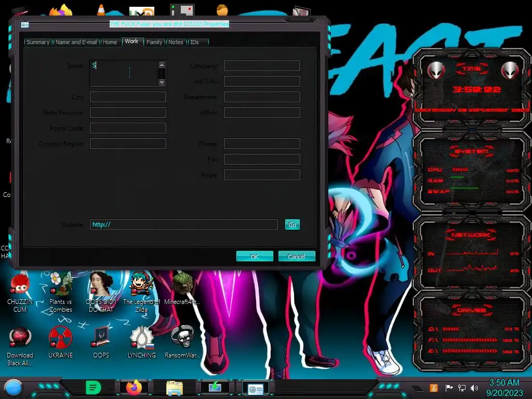Open the UKRAINE desktop icon
The height and width of the screenshot is (399, 532).
60,343
